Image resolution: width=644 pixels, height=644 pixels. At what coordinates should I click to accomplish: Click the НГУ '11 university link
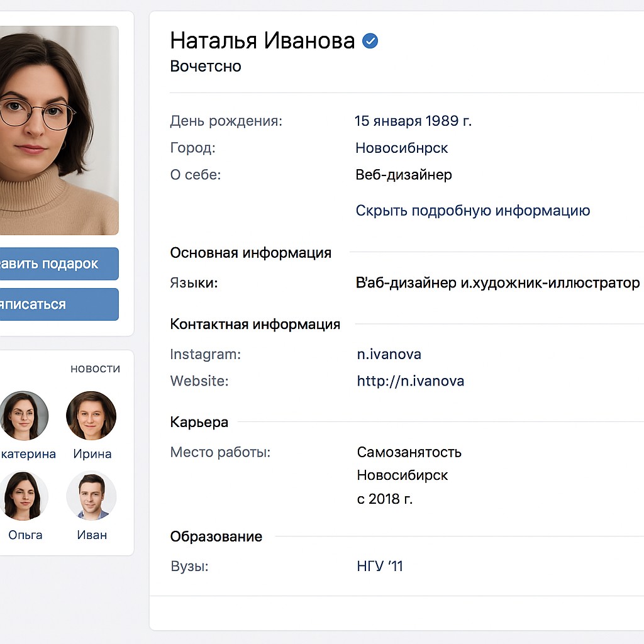coord(379,566)
